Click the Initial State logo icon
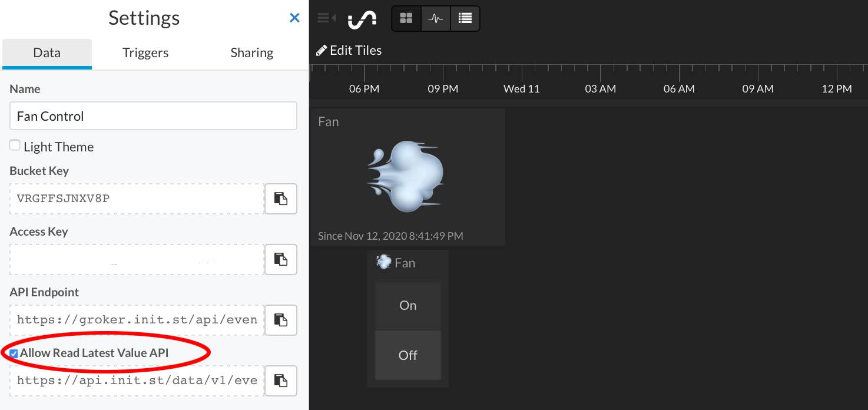The image size is (868, 410). coord(362,19)
